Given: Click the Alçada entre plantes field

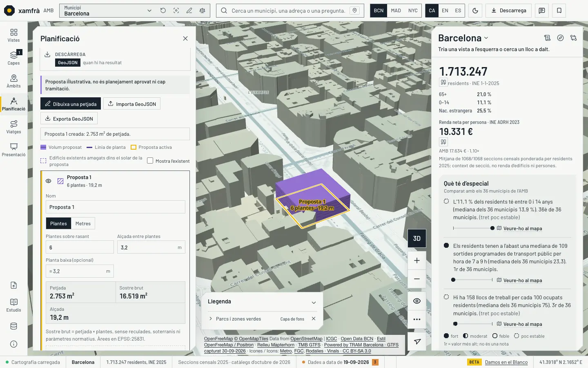Looking at the screenshot, I should pyautogui.click(x=151, y=247).
